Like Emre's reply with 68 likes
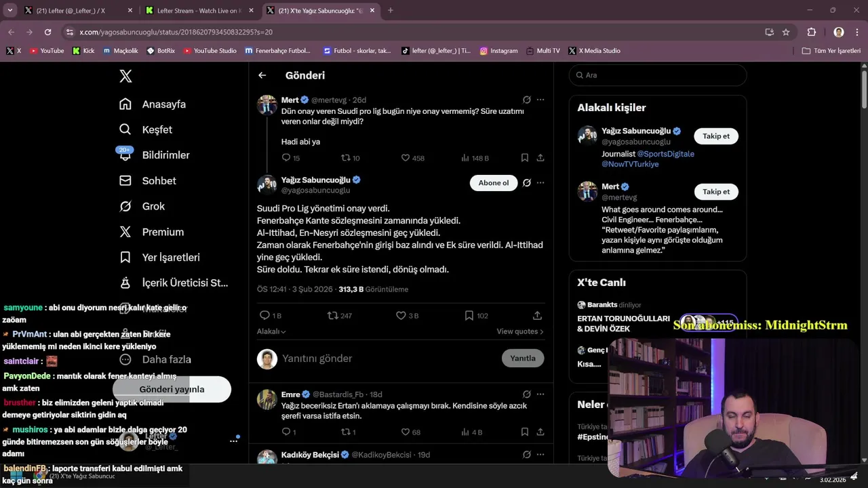 click(x=411, y=432)
